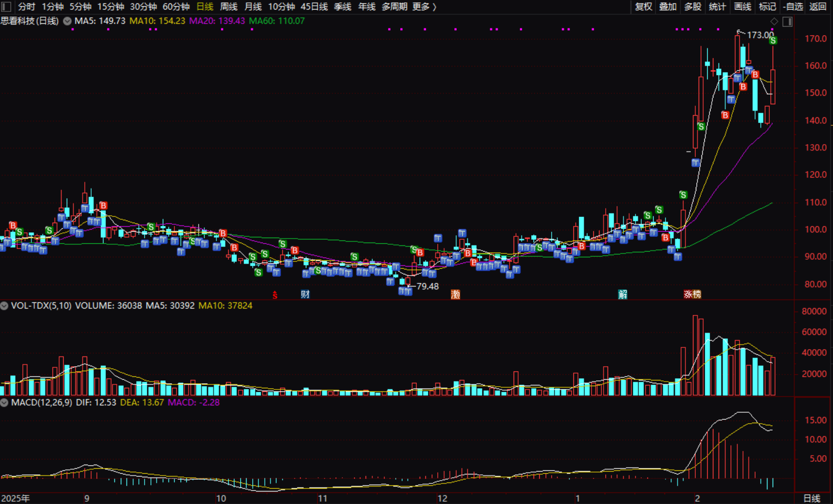833x504 pixels.
Task: Switch to the 月线 period
Action: (253, 7)
